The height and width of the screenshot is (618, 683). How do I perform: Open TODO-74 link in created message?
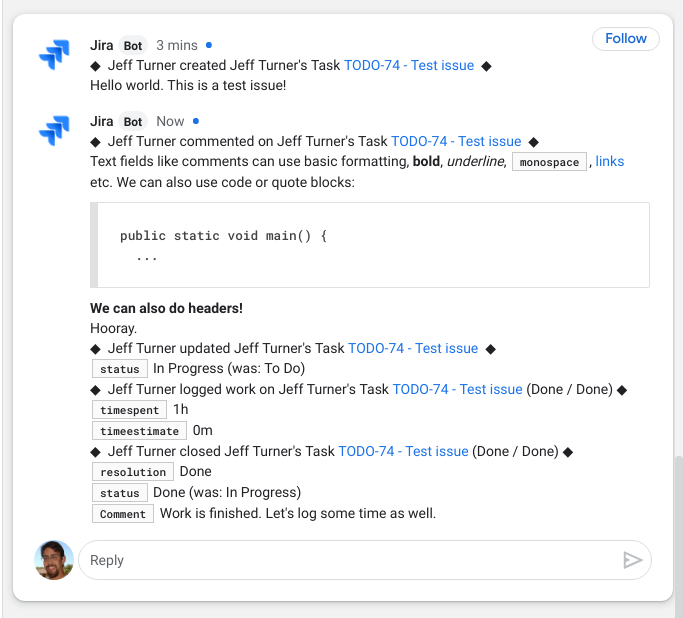click(409, 66)
